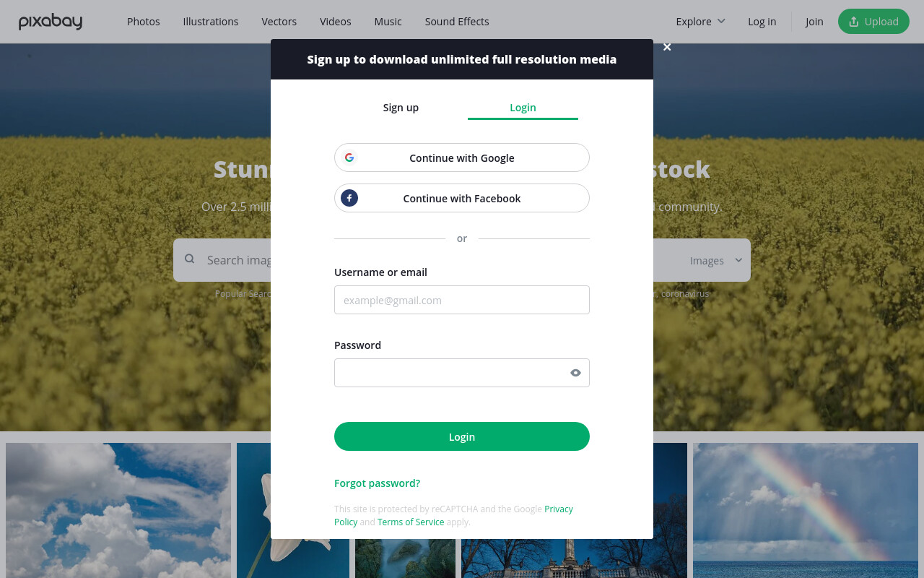924x578 pixels.
Task: Click the search magnifier icon
Action: click(189, 259)
